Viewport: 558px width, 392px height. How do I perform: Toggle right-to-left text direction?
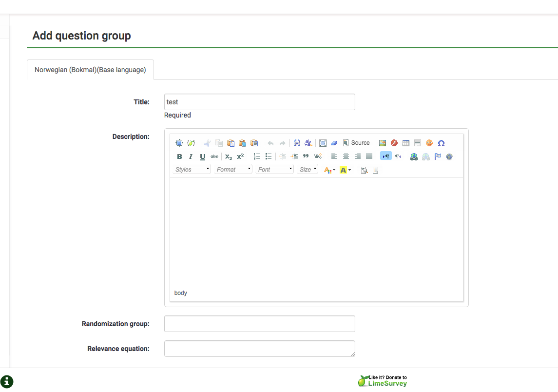(398, 157)
